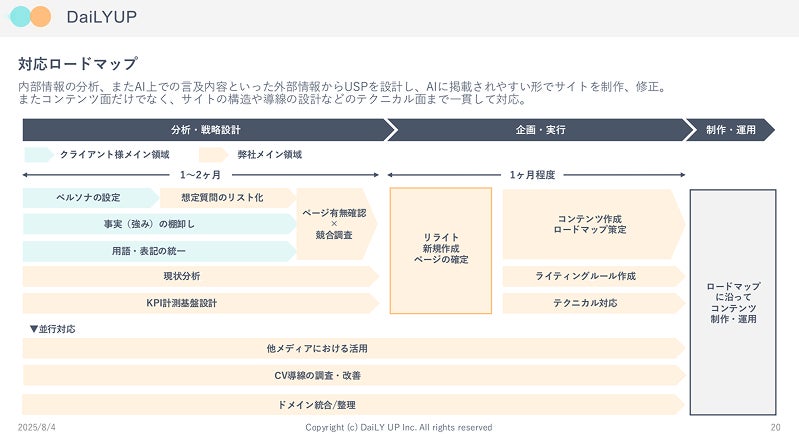Select the 他メディアにおける活用 bar

click(353, 349)
